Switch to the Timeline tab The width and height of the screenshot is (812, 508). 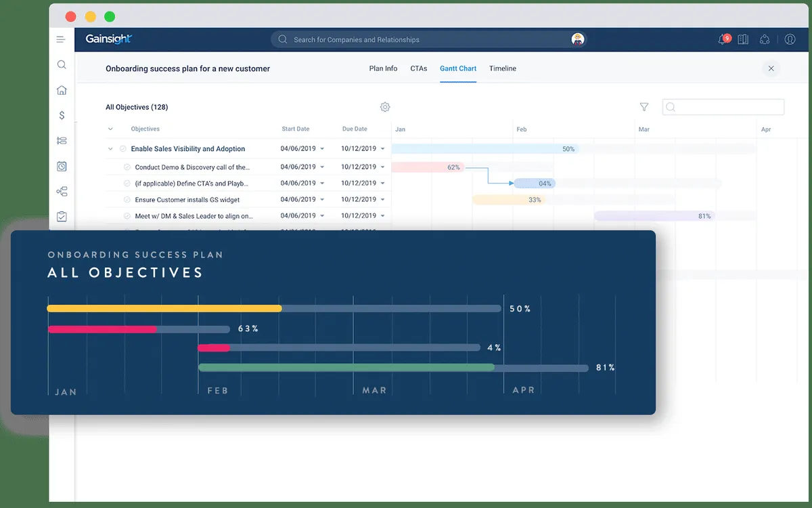click(503, 68)
